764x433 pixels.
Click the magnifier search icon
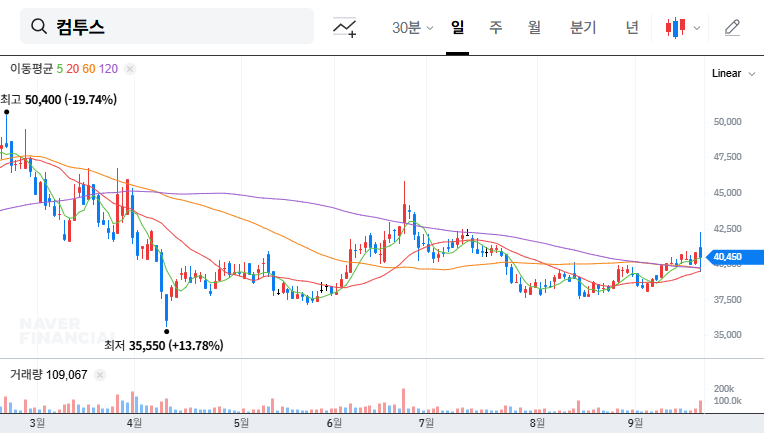39,27
